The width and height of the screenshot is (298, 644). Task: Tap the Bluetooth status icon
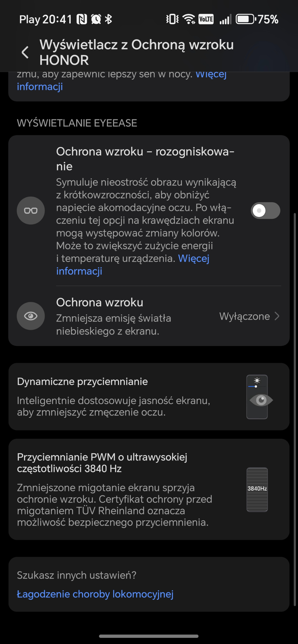[x=108, y=19]
